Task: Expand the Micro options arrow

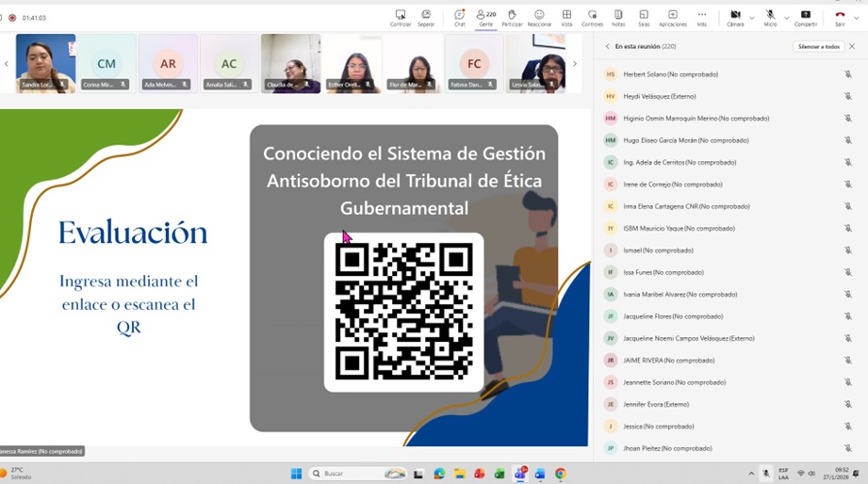Action: (x=787, y=18)
